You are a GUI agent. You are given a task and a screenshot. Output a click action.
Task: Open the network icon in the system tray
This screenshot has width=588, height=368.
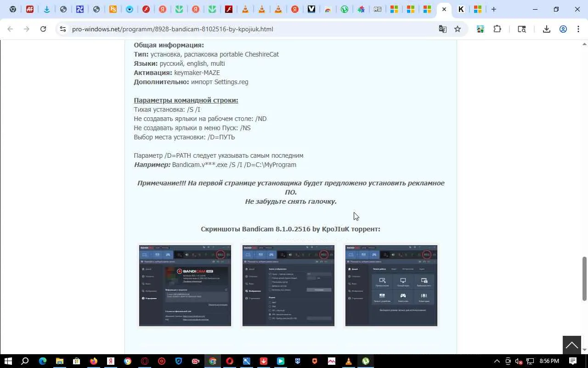(x=530, y=361)
